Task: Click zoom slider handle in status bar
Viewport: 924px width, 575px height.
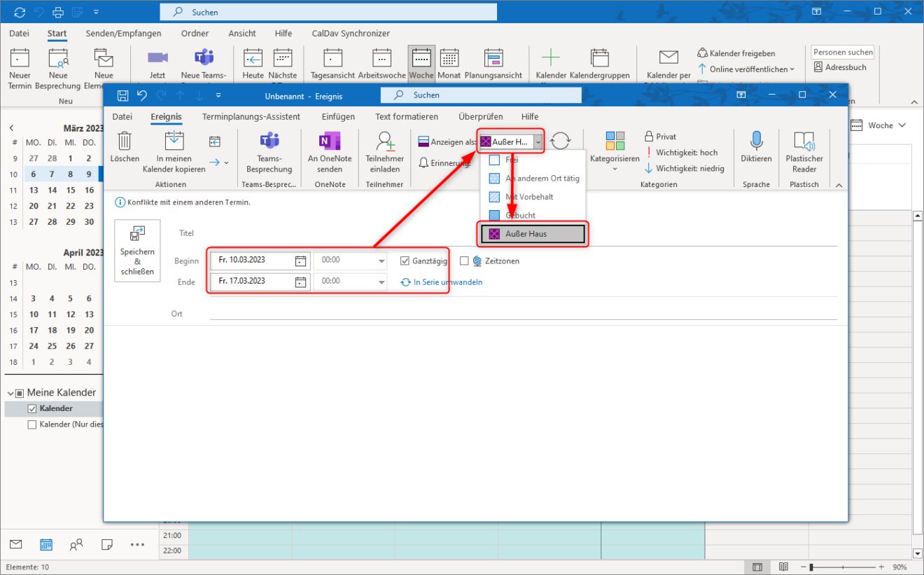Action: (x=811, y=567)
